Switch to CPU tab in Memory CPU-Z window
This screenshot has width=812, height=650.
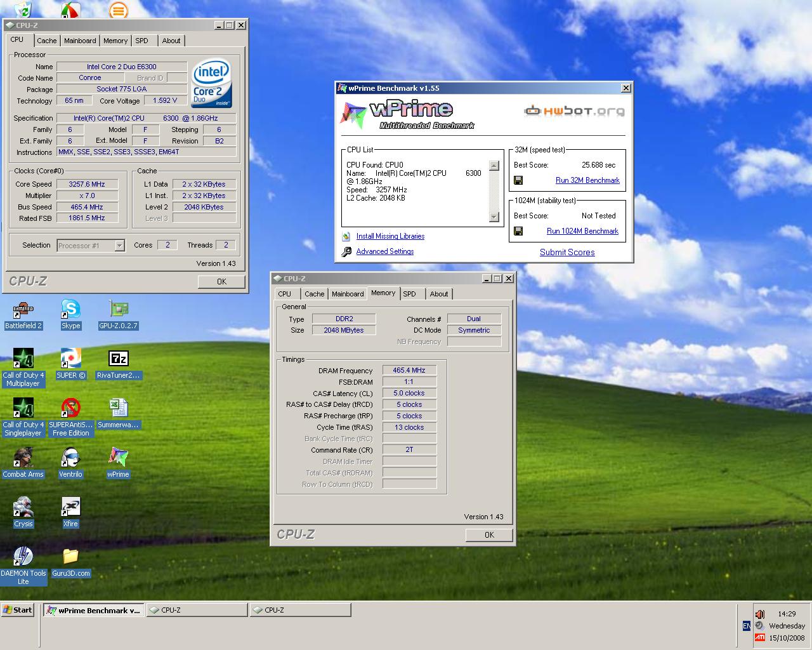coord(285,294)
